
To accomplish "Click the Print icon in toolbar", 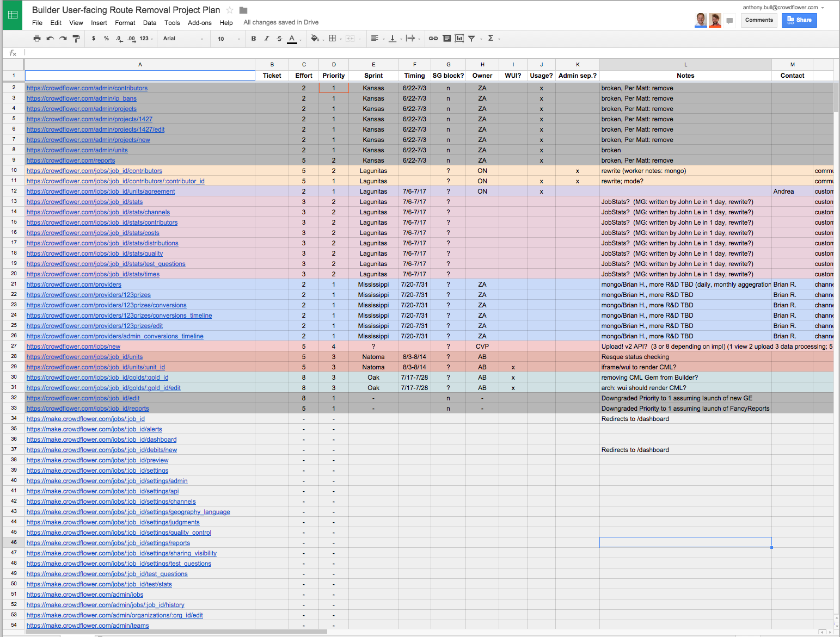I will click(37, 39).
